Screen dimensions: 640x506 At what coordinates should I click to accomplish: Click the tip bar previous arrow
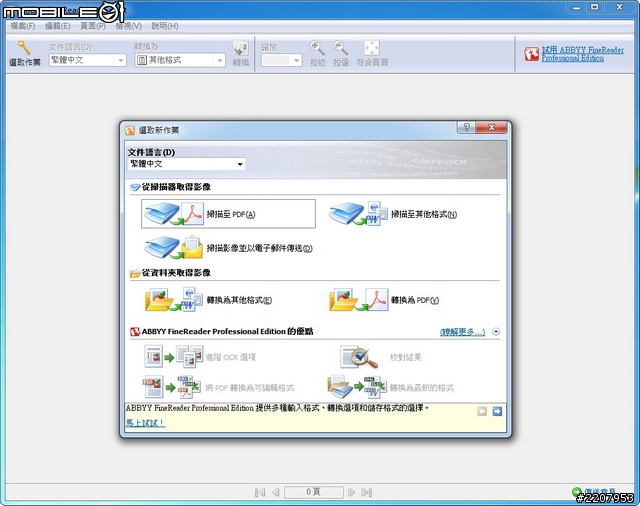482,411
